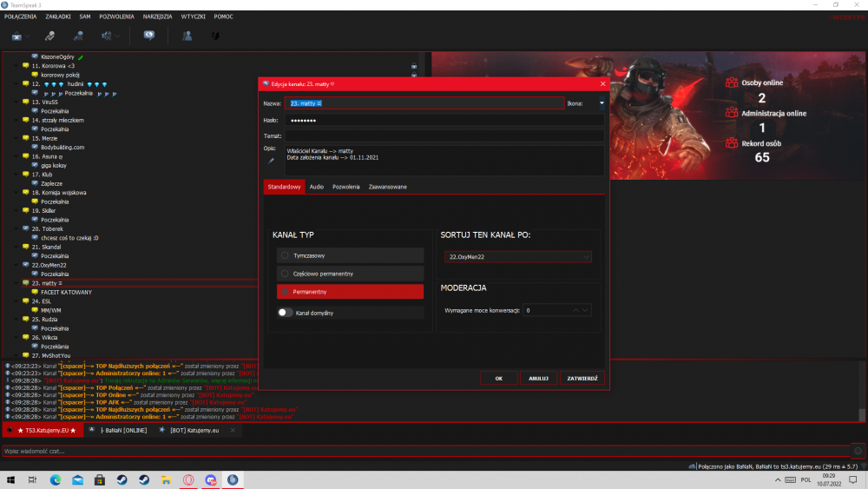This screenshot has height=489, width=868.
Task: Open the notification center icon
Action: (853, 479)
